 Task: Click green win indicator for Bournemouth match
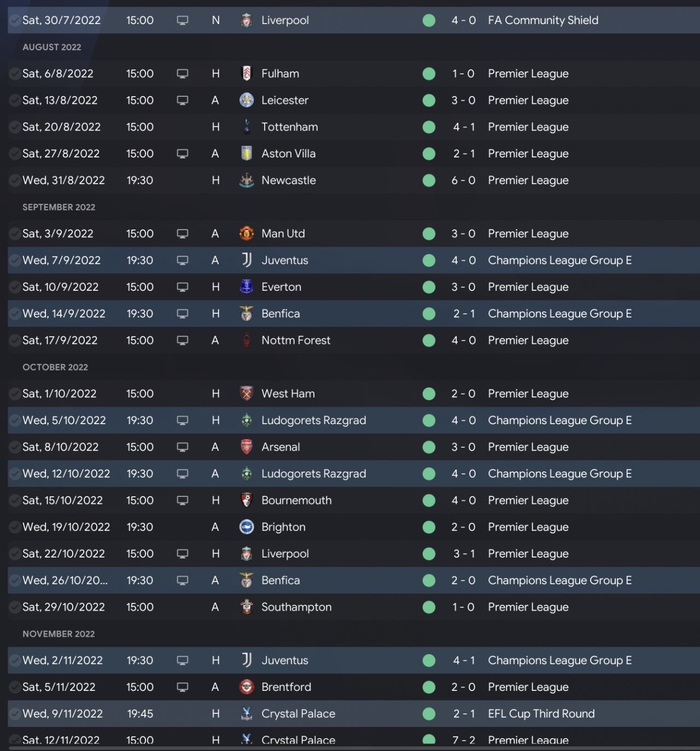click(429, 500)
